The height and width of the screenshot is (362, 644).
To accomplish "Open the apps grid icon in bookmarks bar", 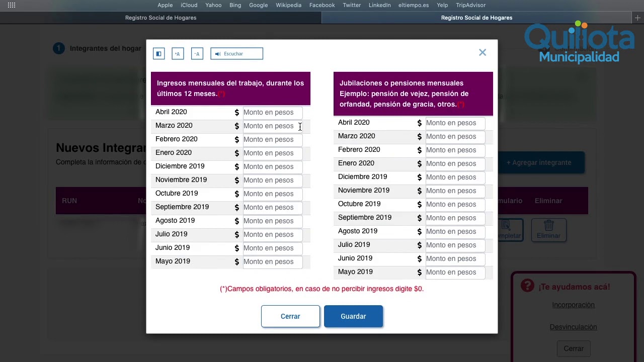I will click(x=12, y=5).
